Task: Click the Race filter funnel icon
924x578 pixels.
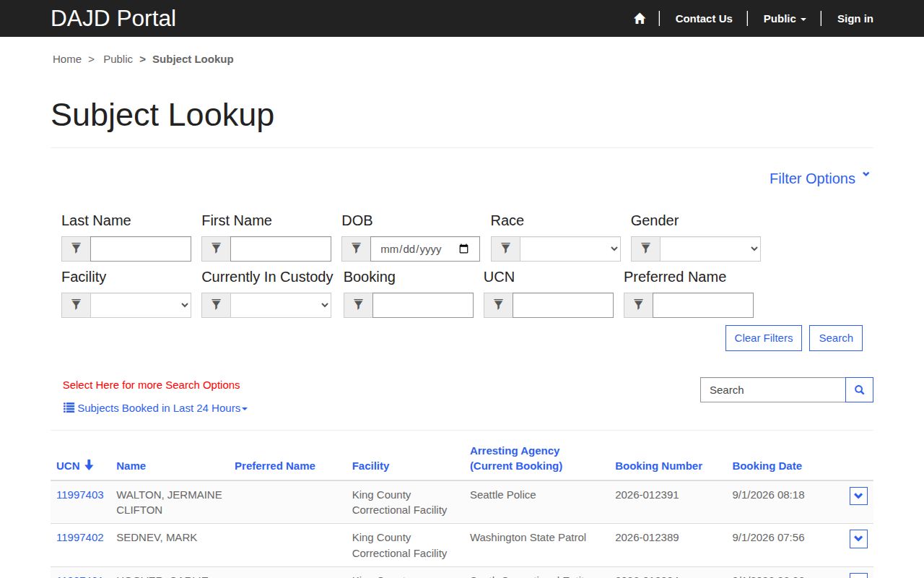Action: coord(505,249)
